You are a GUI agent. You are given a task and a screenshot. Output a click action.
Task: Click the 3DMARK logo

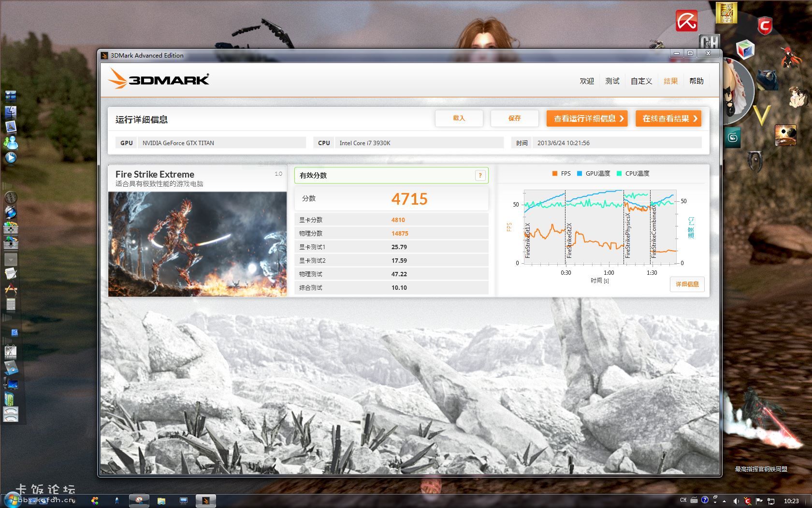point(159,79)
